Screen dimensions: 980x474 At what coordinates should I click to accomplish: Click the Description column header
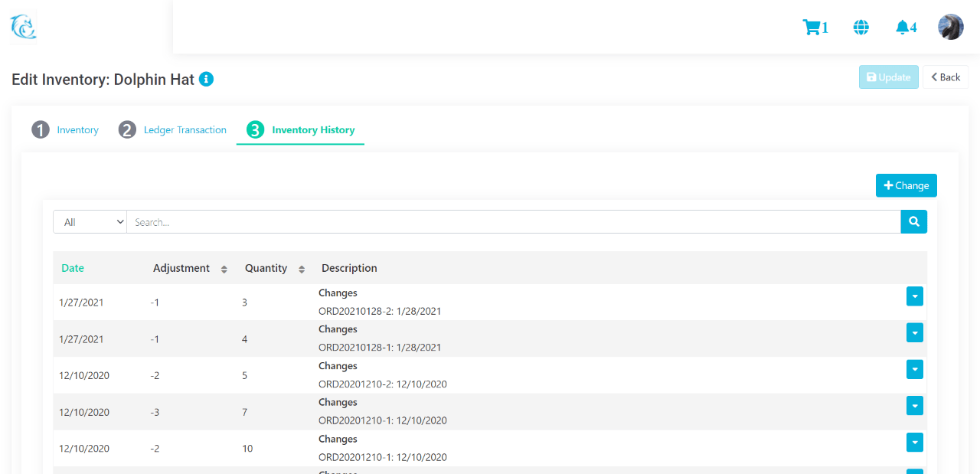349,268
